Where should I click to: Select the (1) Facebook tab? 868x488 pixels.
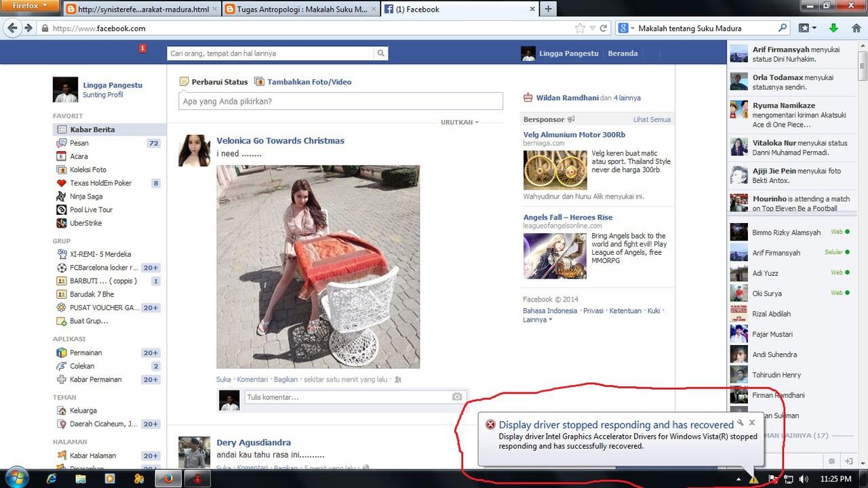tap(460, 9)
